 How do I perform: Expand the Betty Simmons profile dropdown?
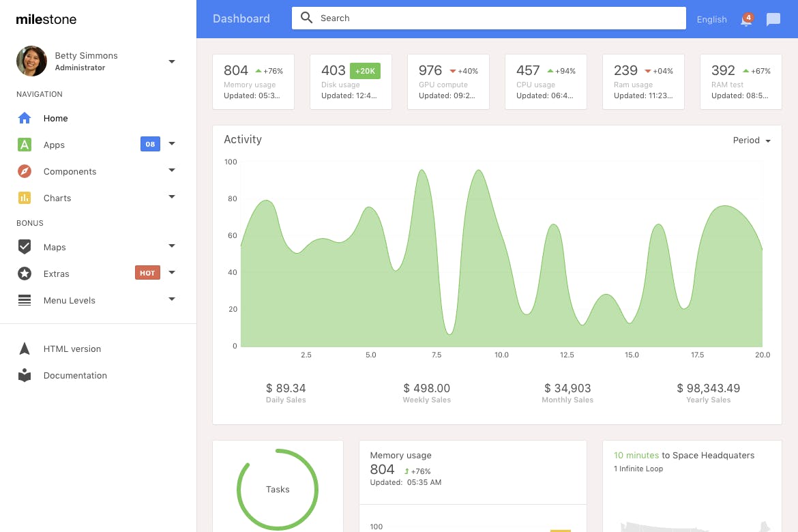[x=172, y=61]
